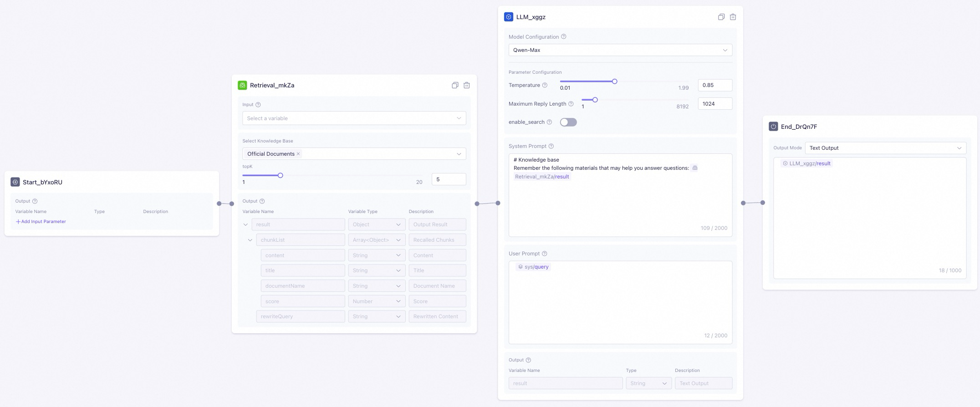980x407 pixels.
Task: Show Model Configuration help tooltip icon
Action: (564, 37)
